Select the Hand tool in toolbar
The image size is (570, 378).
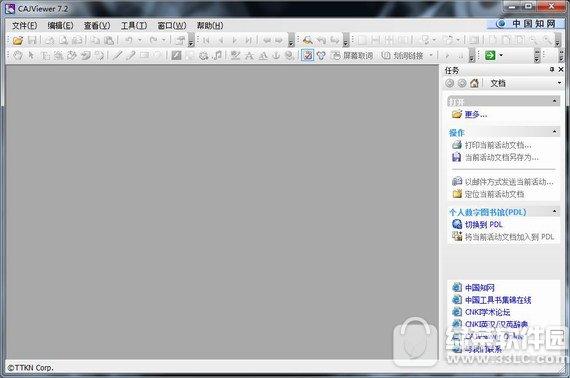click(18, 56)
